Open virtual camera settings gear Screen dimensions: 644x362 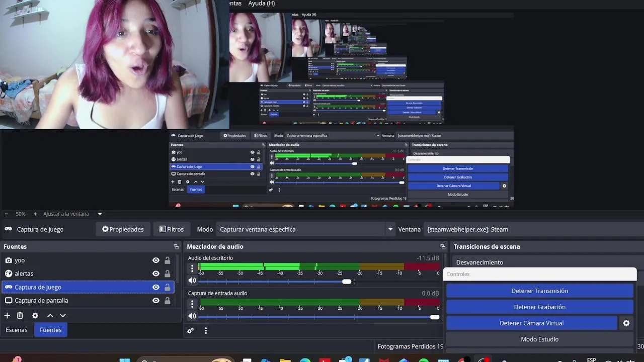(626, 323)
